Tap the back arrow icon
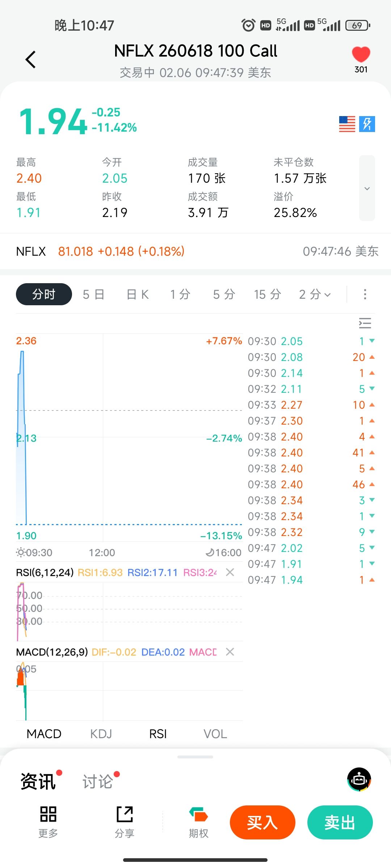391x868 pixels. click(31, 60)
